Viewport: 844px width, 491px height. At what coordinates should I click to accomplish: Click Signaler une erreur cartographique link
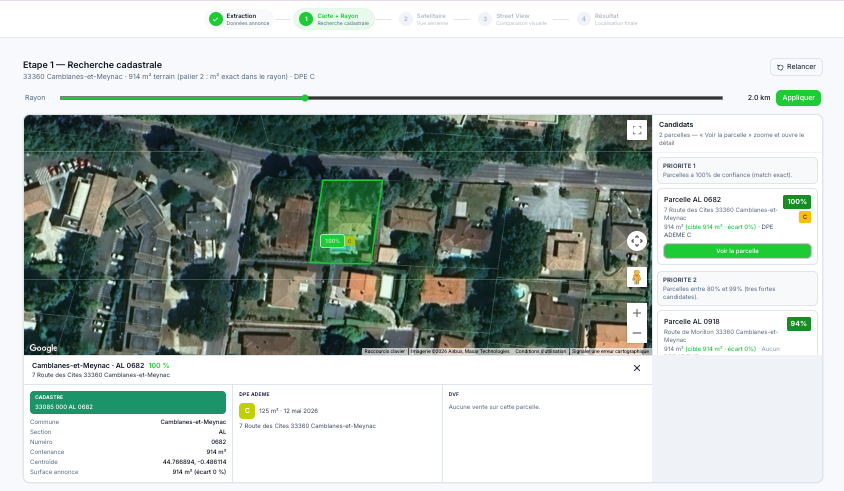610,351
